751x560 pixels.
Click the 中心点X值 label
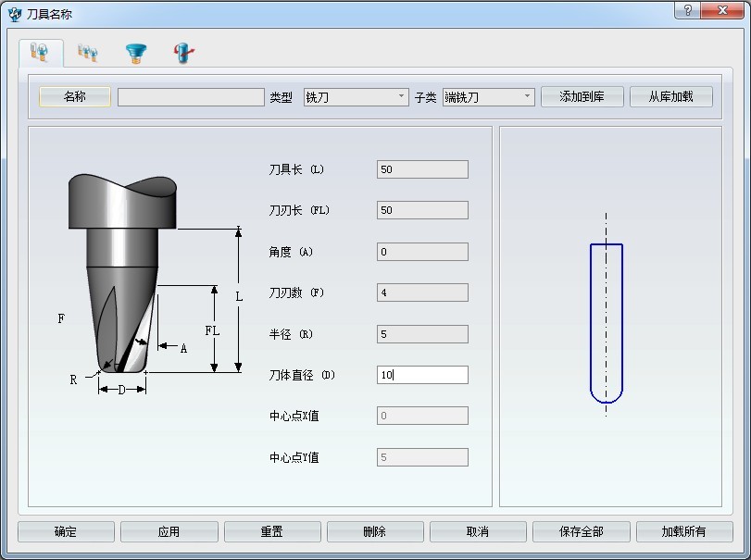[x=294, y=416]
